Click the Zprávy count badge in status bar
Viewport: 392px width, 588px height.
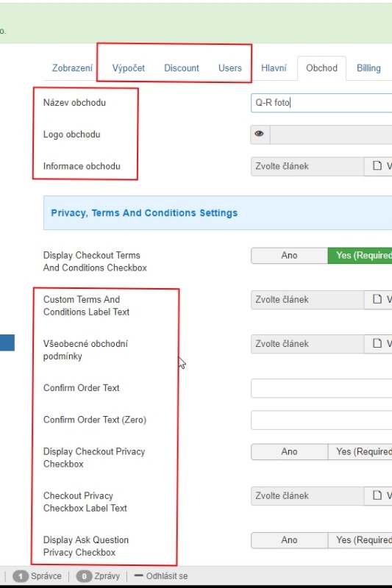[84, 576]
